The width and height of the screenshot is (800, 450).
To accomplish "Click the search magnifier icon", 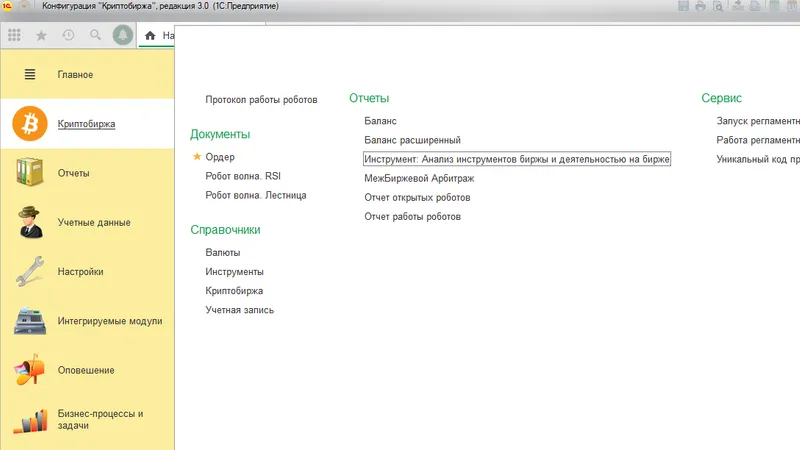I will click(95, 35).
